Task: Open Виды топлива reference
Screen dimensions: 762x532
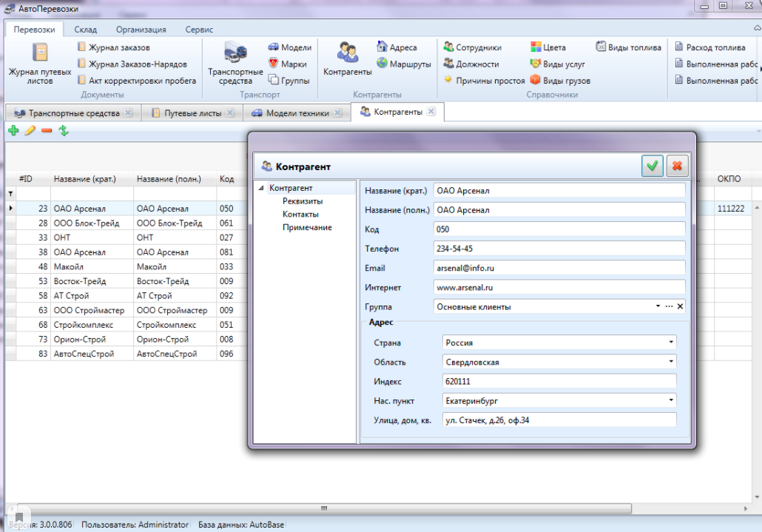Action: [x=628, y=47]
